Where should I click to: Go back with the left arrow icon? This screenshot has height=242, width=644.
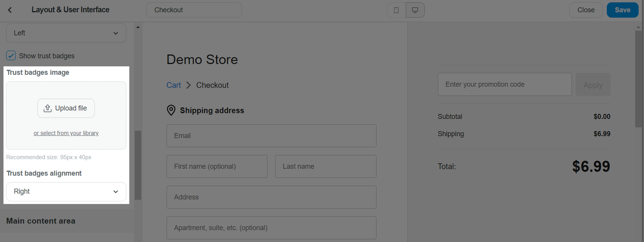(x=10, y=10)
